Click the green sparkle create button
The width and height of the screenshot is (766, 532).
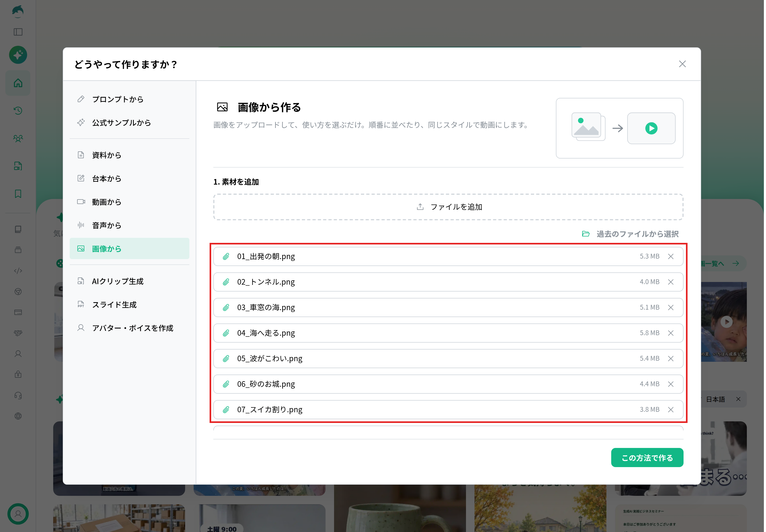coord(18,55)
